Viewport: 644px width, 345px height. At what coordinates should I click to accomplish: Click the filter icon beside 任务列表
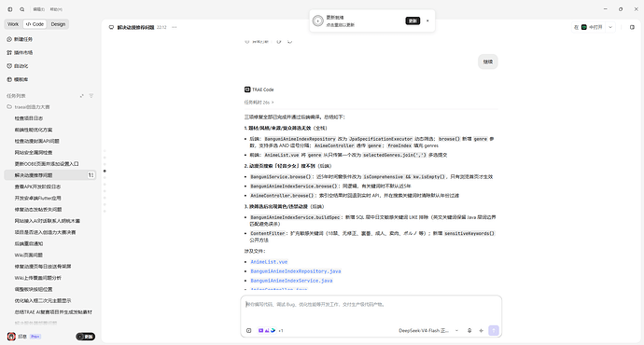point(91,96)
